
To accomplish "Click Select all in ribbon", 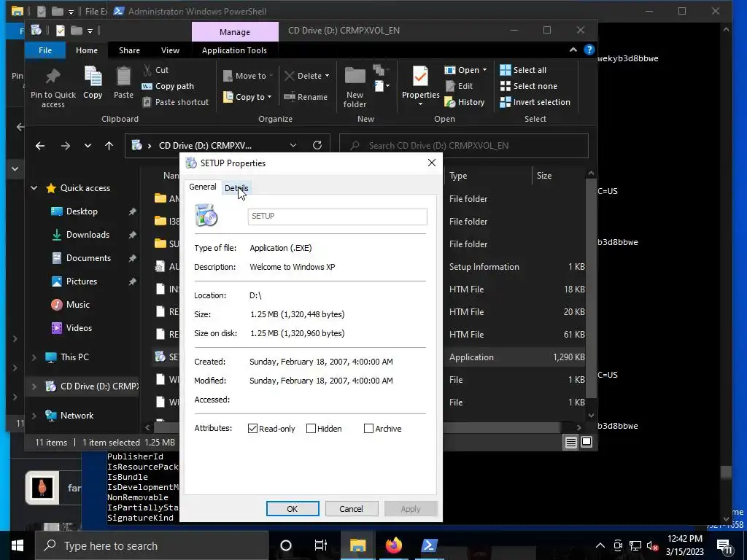I will tap(523, 70).
